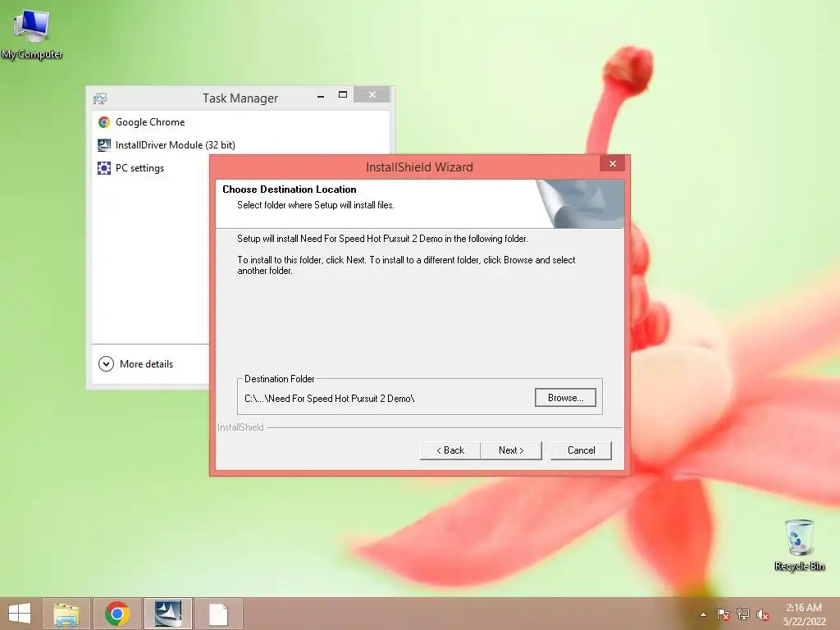Close the Task Manager window
The height and width of the screenshot is (630, 840).
pyautogui.click(x=372, y=95)
